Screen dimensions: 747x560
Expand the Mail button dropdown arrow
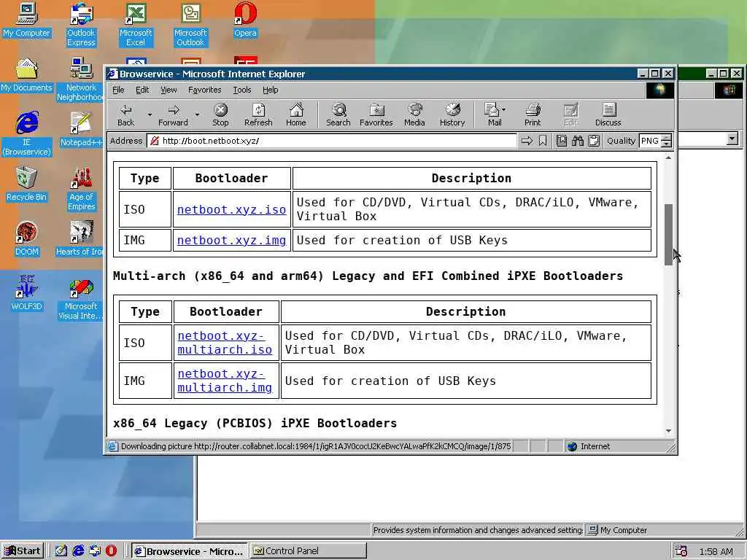pos(503,109)
